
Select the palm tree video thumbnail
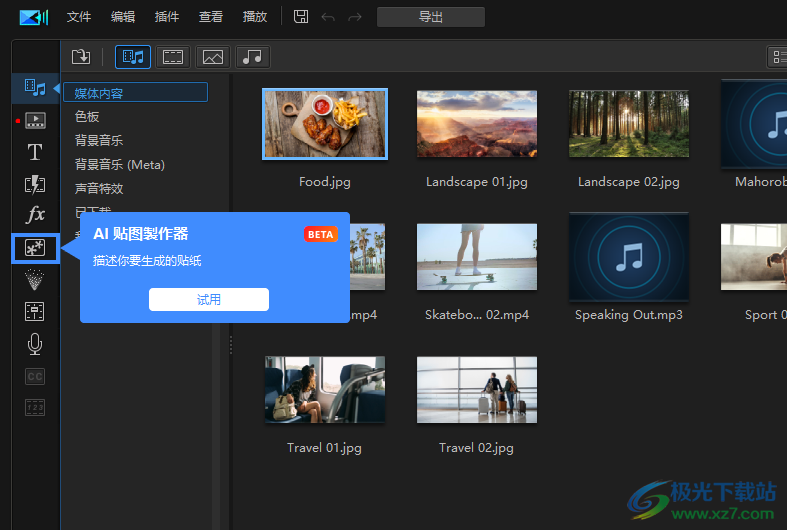coord(367,256)
